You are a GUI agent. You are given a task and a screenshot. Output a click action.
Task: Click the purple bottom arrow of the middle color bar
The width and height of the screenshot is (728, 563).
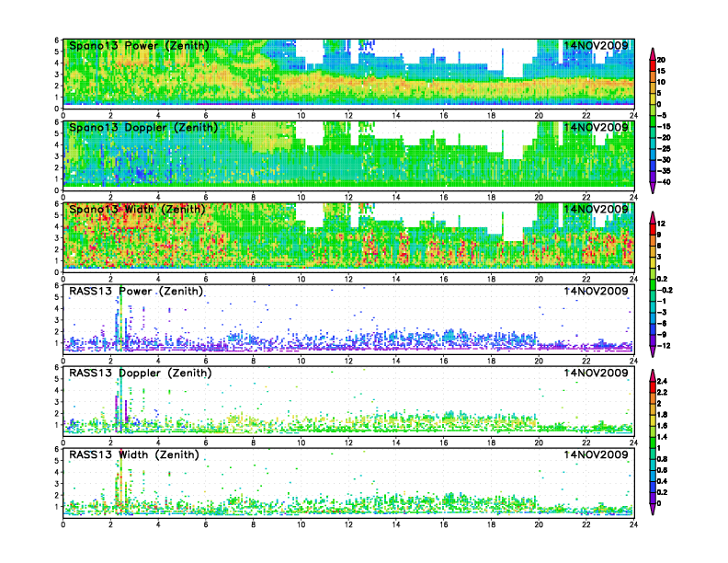653,350
